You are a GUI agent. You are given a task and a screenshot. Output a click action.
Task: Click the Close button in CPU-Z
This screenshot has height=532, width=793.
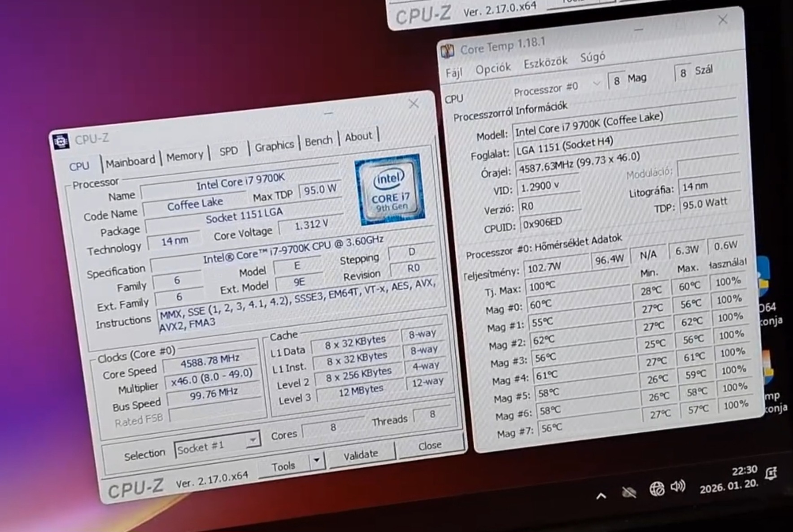(x=430, y=445)
